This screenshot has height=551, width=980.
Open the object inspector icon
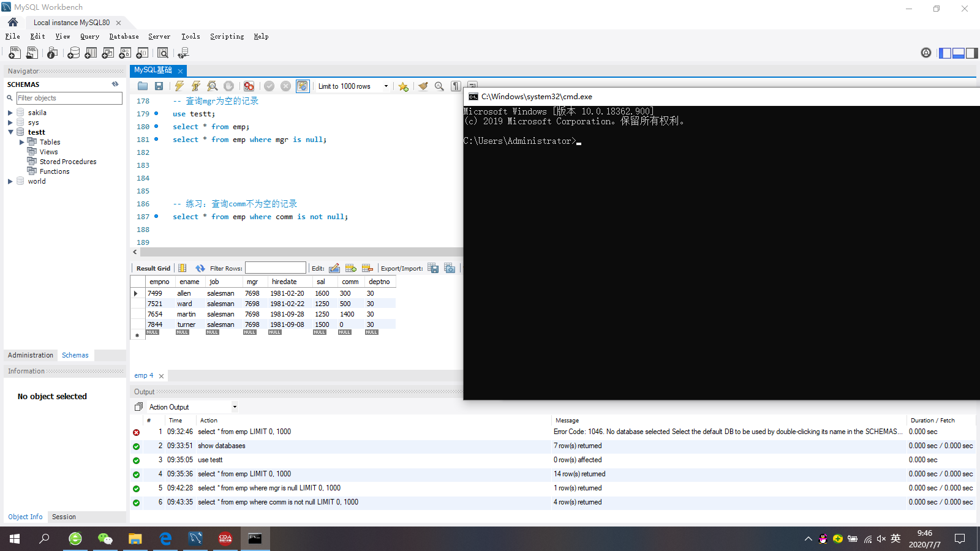53,53
